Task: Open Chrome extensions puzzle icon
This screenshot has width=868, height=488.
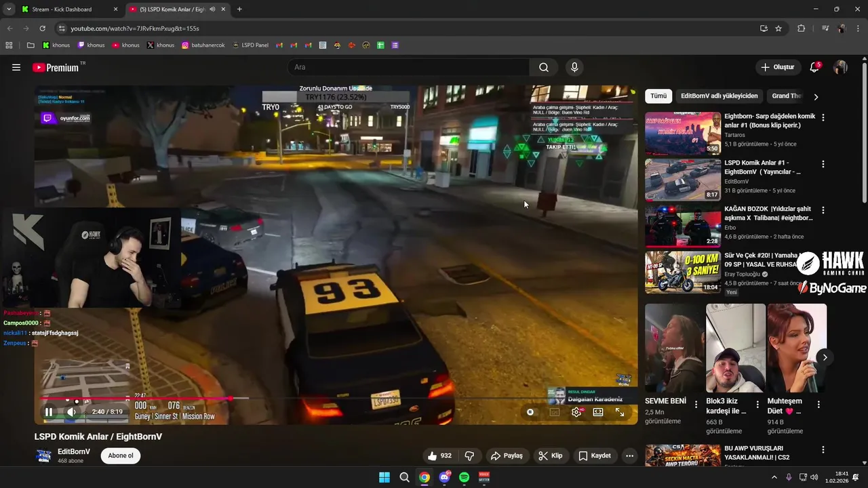Action: click(801, 28)
